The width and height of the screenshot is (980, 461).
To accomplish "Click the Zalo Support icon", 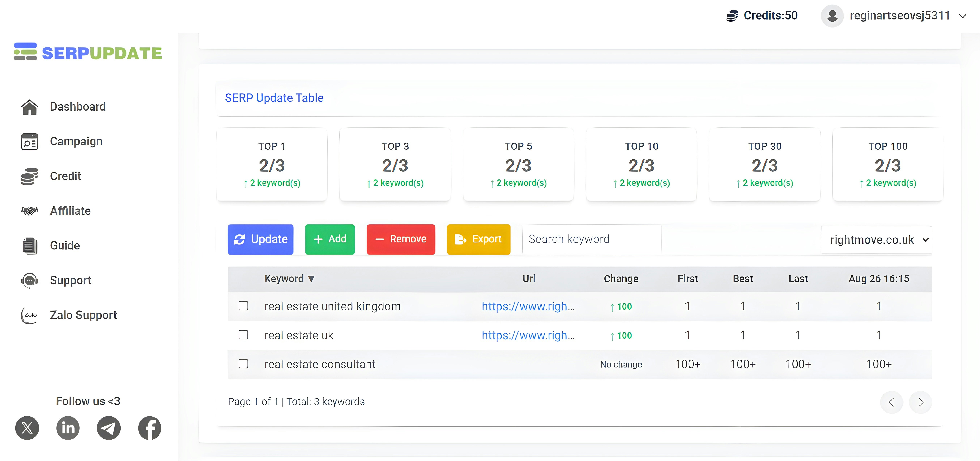I will click(29, 315).
